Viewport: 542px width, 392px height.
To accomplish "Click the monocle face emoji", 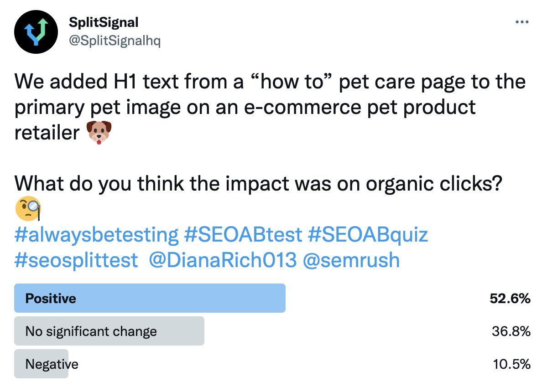I will [28, 209].
